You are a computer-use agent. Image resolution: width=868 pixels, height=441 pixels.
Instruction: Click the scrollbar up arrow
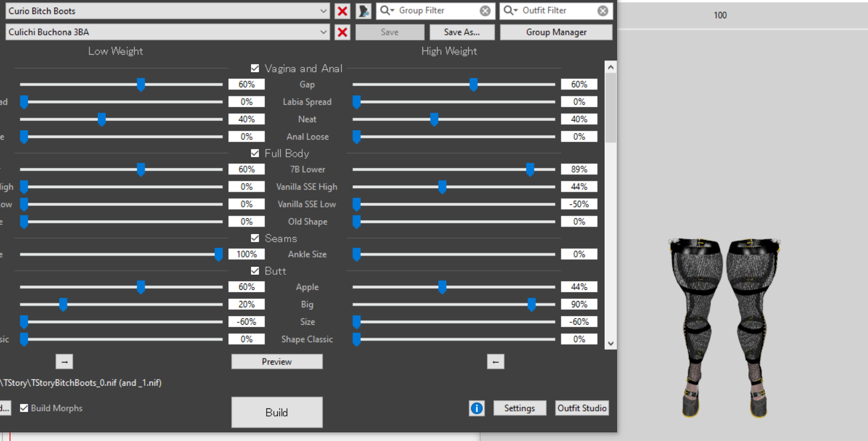610,67
